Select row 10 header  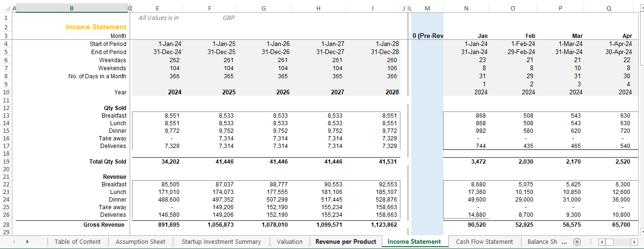point(5,92)
